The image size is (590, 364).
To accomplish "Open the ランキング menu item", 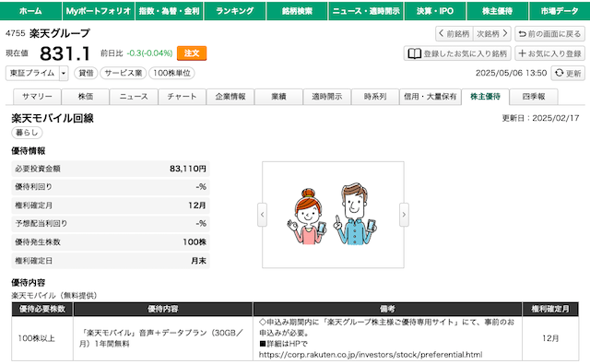I will pos(235,11).
